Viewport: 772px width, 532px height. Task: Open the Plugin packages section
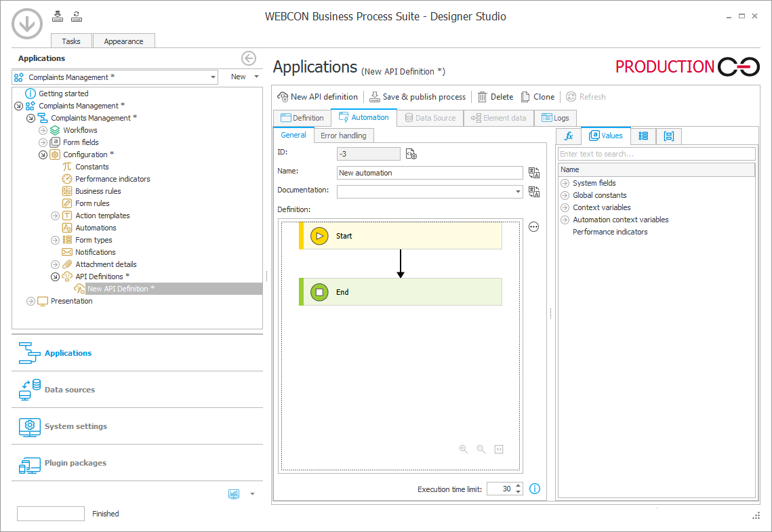click(138, 463)
